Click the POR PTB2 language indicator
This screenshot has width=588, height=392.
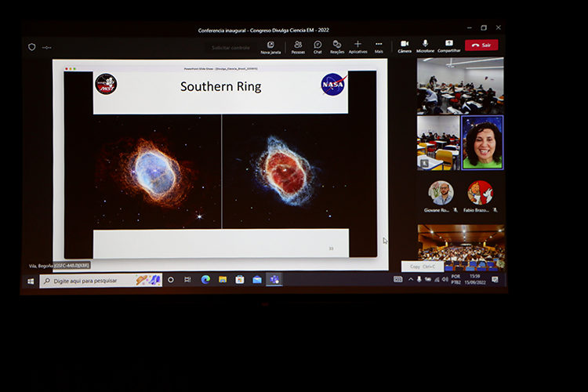click(456, 279)
